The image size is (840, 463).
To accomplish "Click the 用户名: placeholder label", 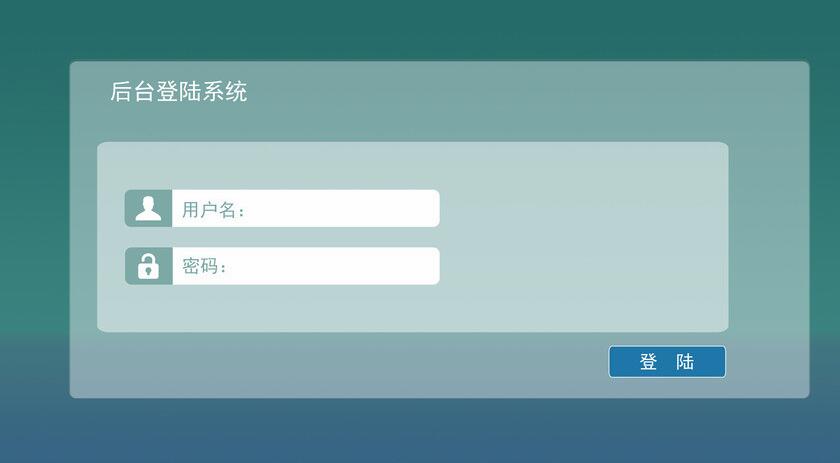I will (213, 209).
